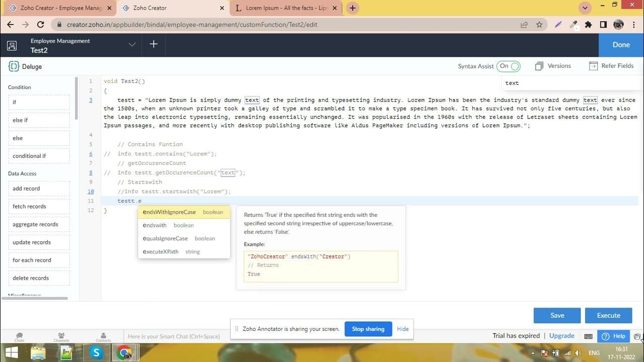Click the Save button
This screenshot has height=362, width=644.
(557, 315)
